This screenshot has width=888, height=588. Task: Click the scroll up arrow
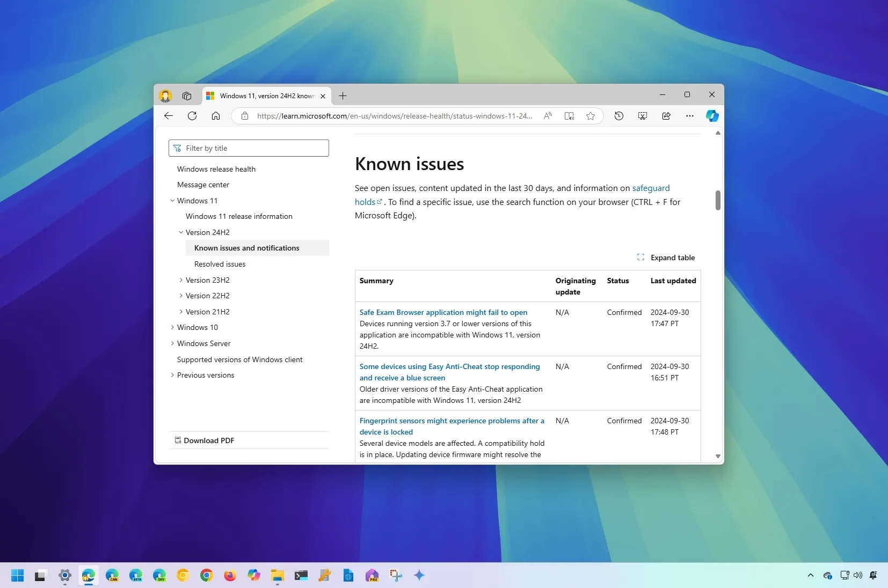[718, 133]
